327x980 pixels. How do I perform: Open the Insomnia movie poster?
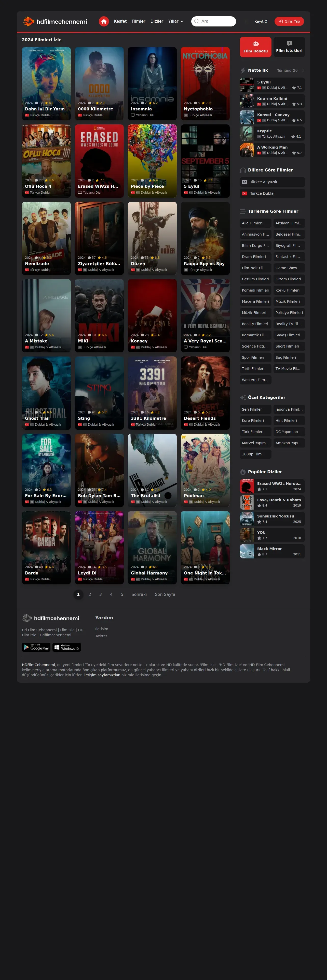(x=152, y=84)
